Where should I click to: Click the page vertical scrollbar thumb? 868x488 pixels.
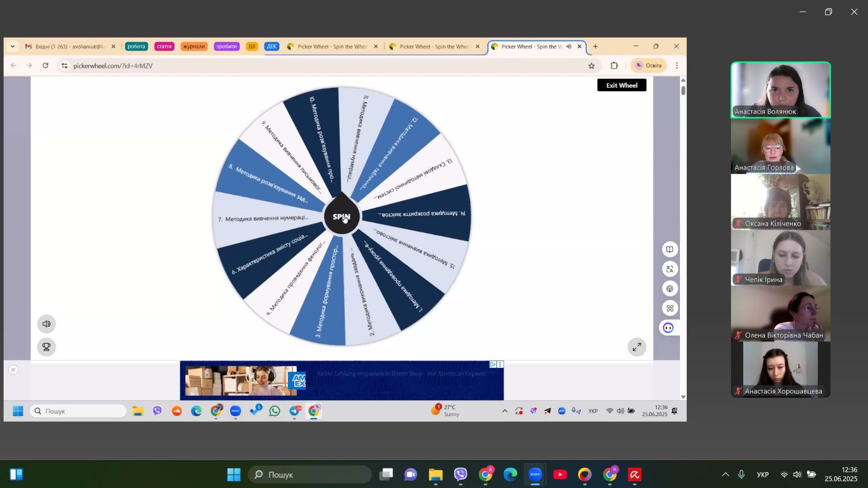[683, 90]
